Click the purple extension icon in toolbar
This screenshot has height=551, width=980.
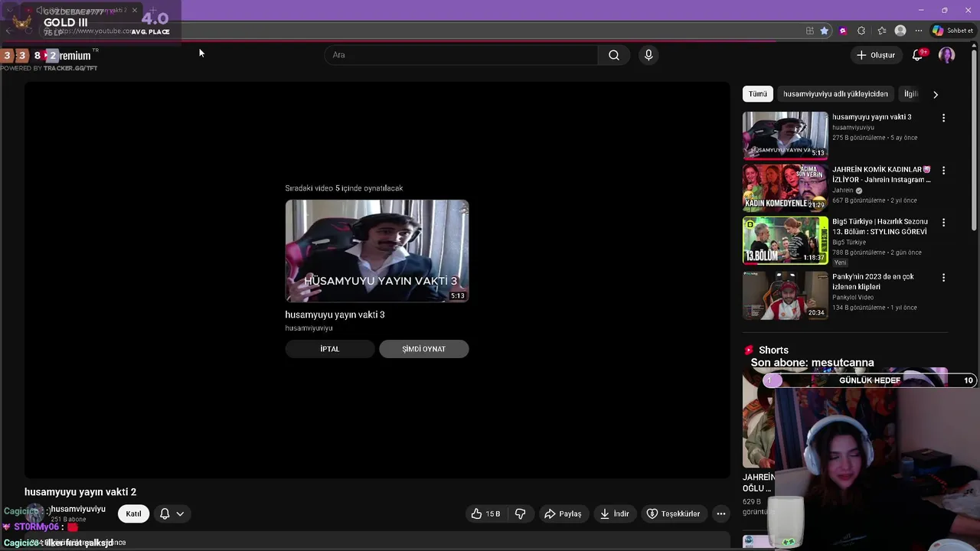pyautogui.click(x=843, y=31)
